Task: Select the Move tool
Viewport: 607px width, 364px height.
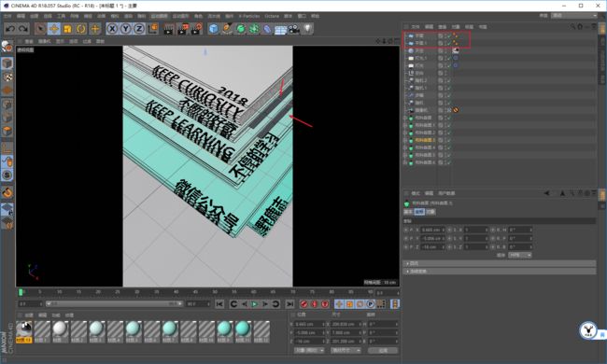Action: point(54,29)
